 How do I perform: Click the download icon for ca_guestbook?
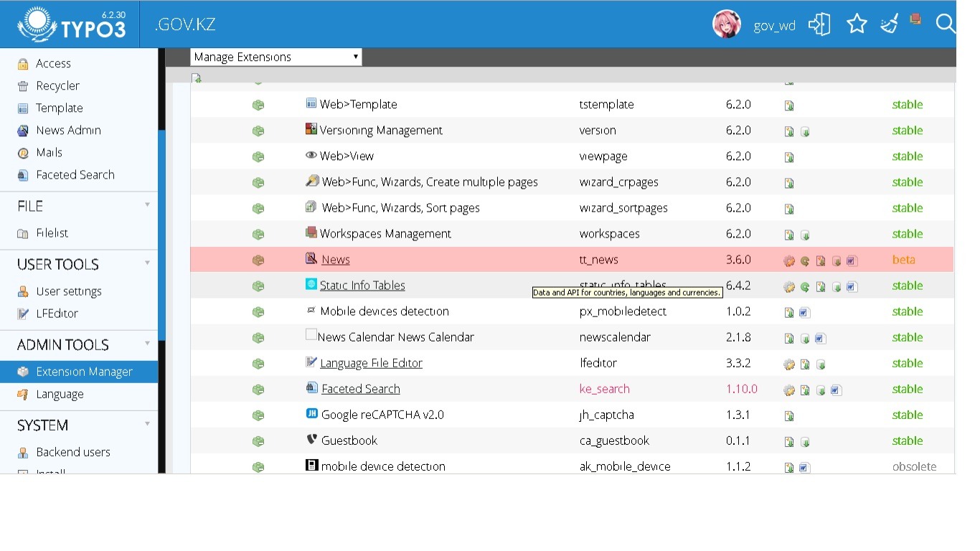tap(805, 441)
